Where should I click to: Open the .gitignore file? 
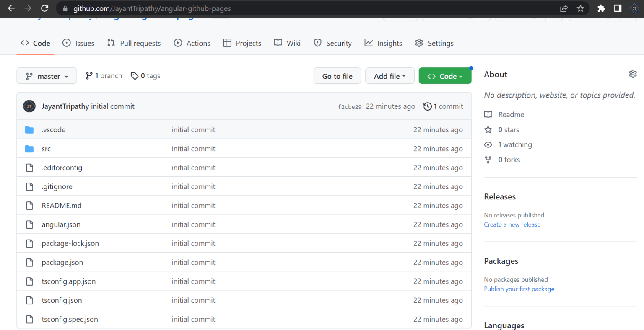[57, 187]
